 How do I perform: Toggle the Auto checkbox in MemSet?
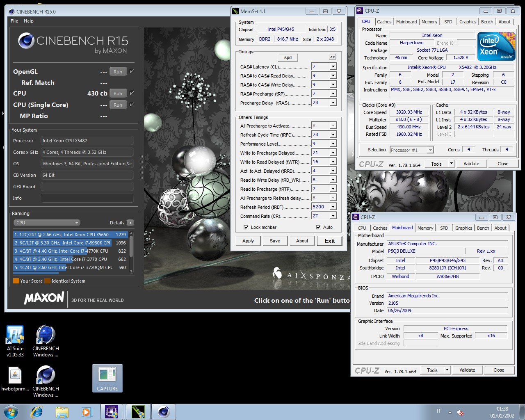[318, 227]
